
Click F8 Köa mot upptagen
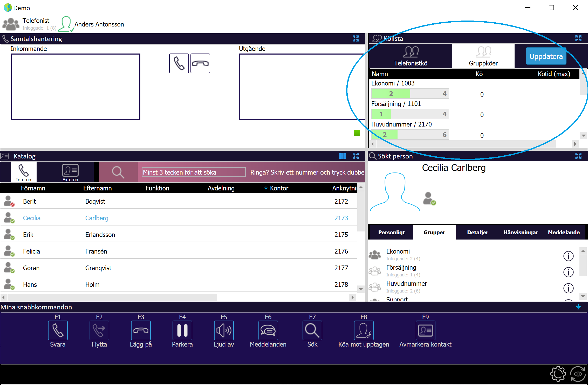click(364, 330)
